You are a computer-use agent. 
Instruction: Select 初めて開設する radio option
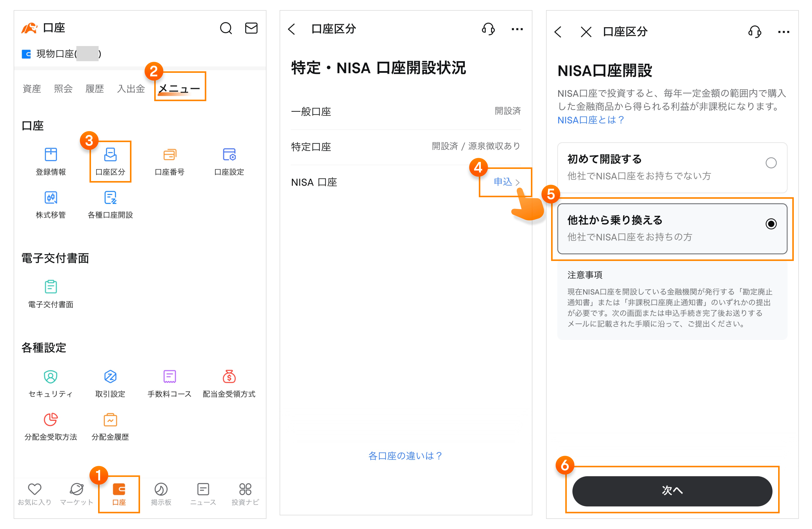tap(771, 163)
